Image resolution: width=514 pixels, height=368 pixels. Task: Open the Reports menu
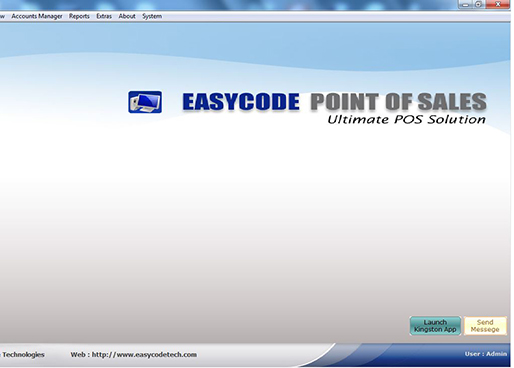click(x=79, y=16)
